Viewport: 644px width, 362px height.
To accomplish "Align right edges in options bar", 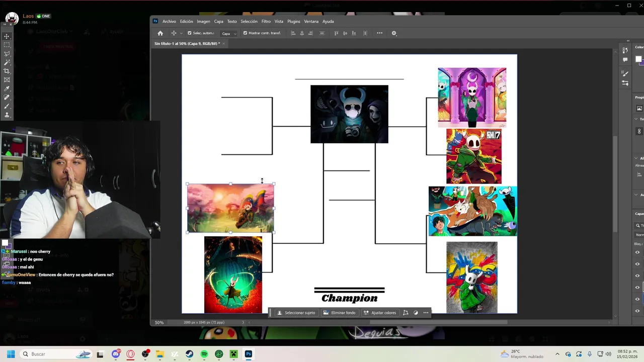I will 310,33.
